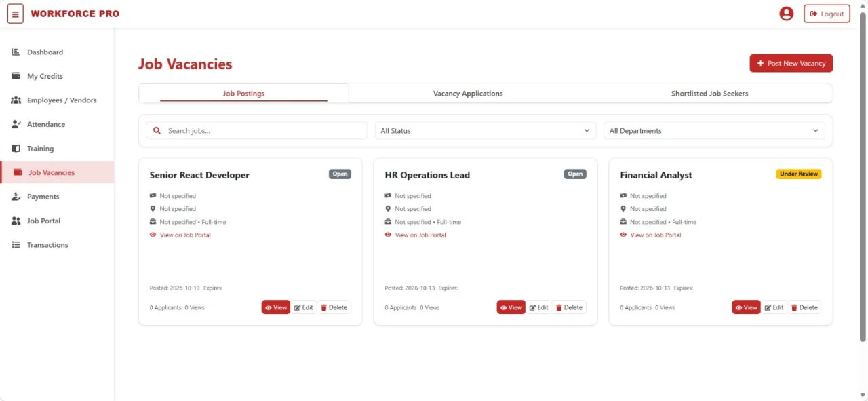Delete the Senior React Developer posting
The width and height of the screenshot is (868, 401).
coord(334,307)
